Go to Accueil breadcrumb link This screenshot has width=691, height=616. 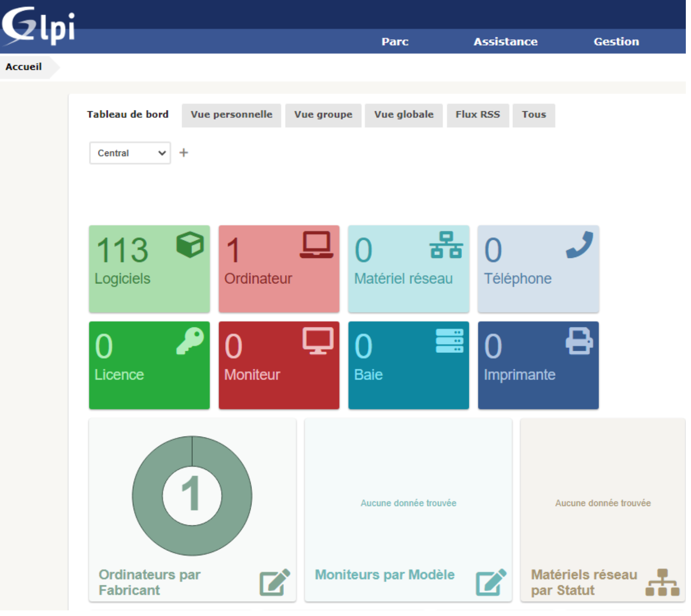click(x=24, y=67)
